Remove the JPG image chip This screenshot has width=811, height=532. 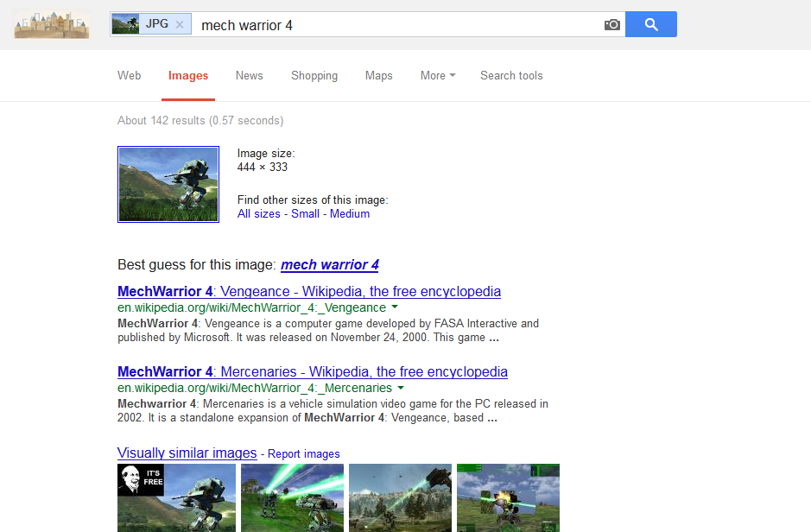point(180,25)
